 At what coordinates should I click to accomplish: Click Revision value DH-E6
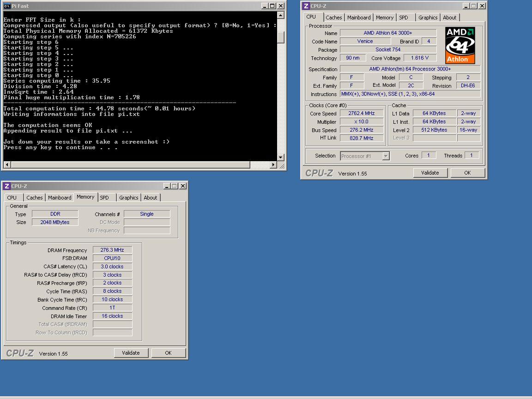(468, 85)
